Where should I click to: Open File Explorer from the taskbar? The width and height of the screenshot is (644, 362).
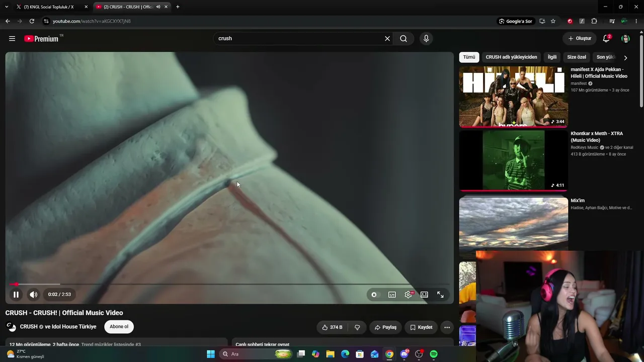pos(330,354)
